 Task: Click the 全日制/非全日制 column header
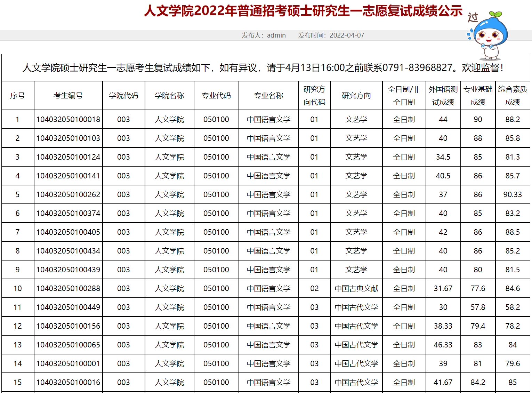pyautogui.click(x=404, y=96)
